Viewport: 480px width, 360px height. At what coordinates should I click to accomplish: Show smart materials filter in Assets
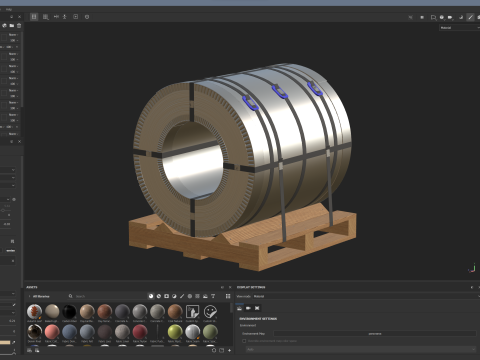[x=159, y=296]
